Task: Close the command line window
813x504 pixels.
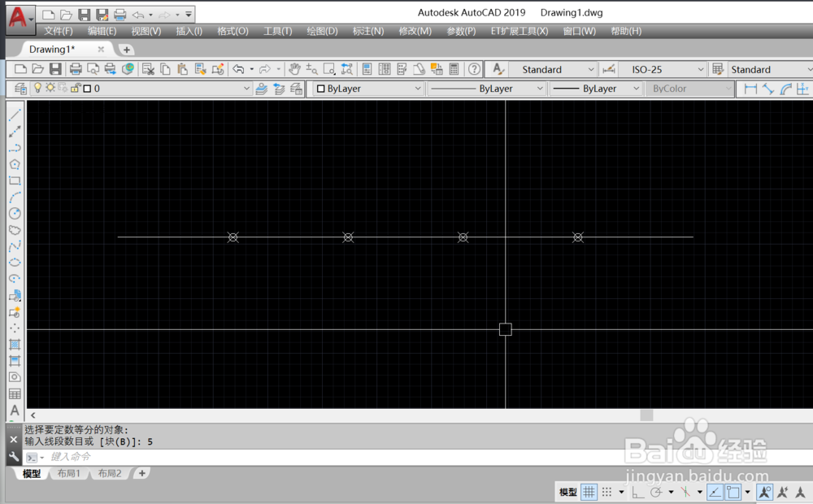Action: pyautogui.click(x=14, y=439)
